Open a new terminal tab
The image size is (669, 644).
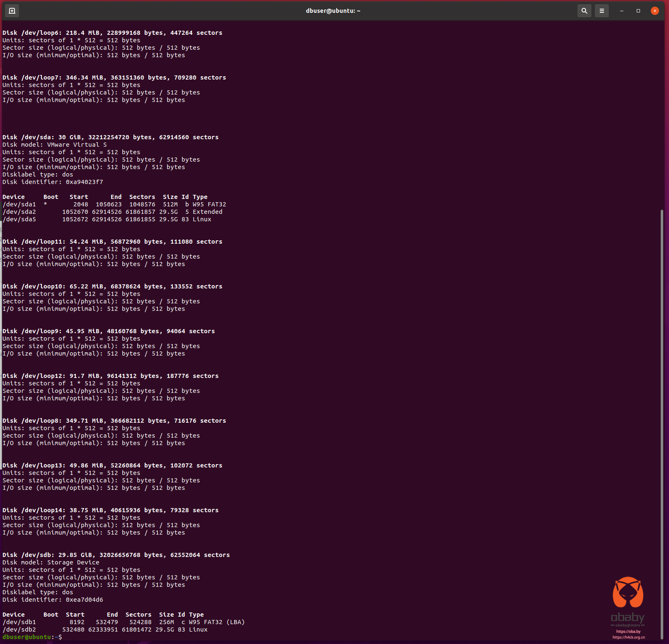coord(12,11)
